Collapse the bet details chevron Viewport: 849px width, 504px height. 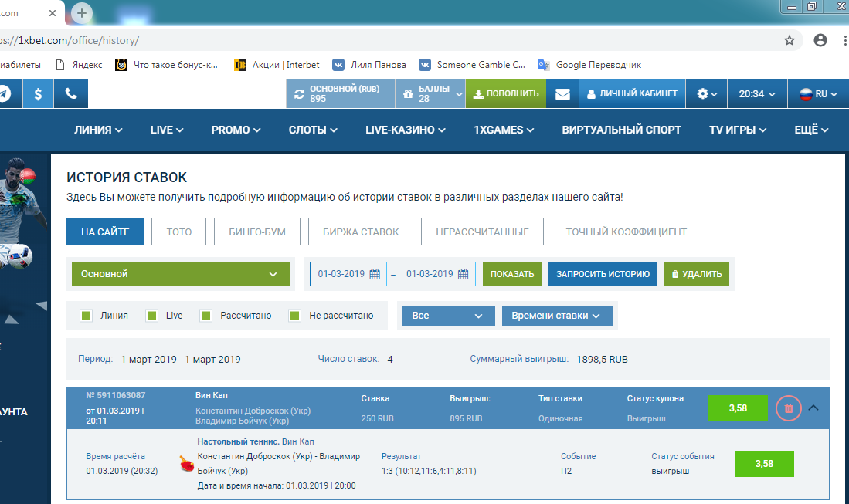(813, 408)
